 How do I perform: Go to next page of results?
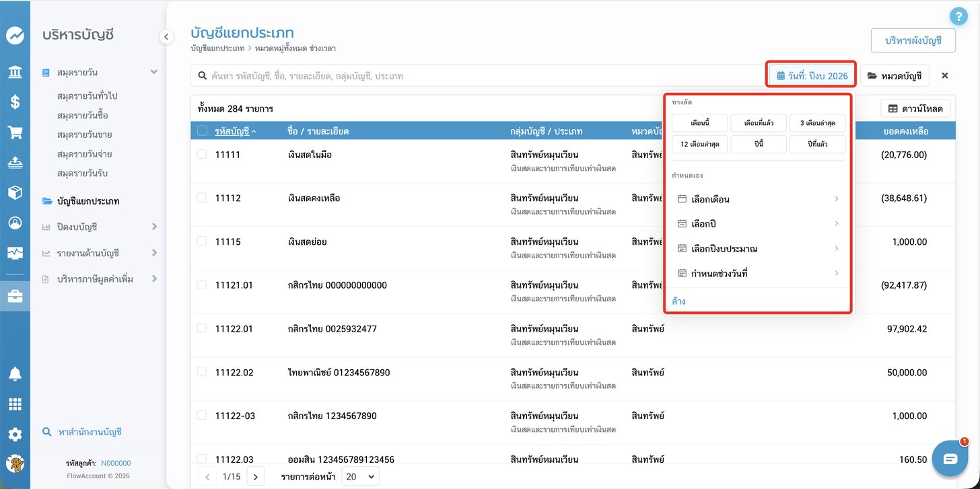pyautogui.click(x=256, y=477)
